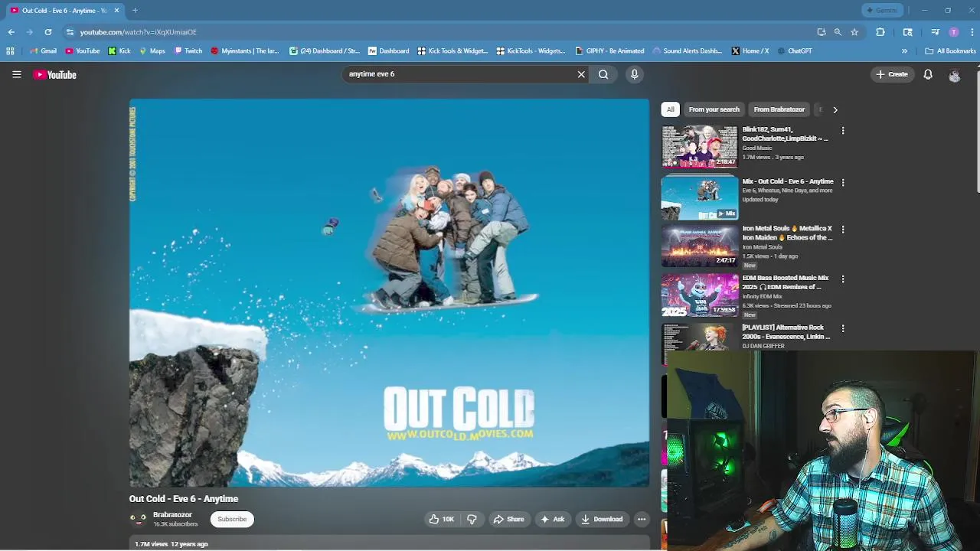The width and height of the screenshot is (980, 551).
Task: Open Iron Metal Souls video thumbnail
Action: point(699,246)
